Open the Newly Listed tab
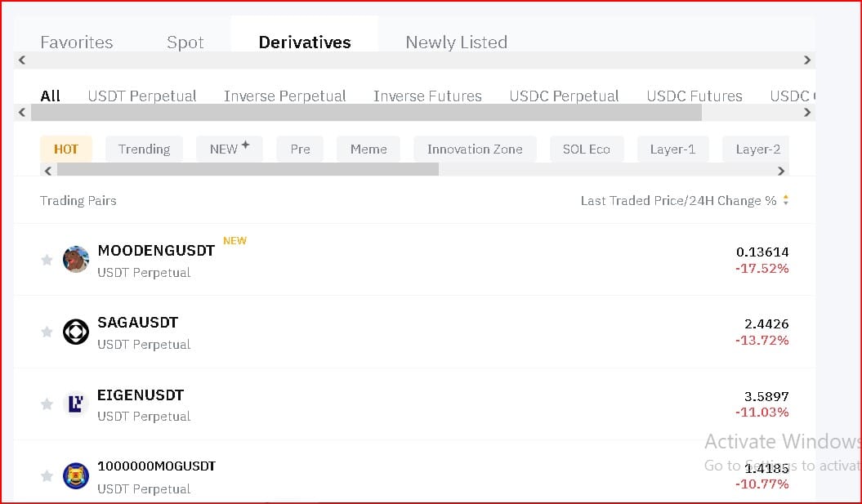The image size is (862, 504). (x=456, y=42)
